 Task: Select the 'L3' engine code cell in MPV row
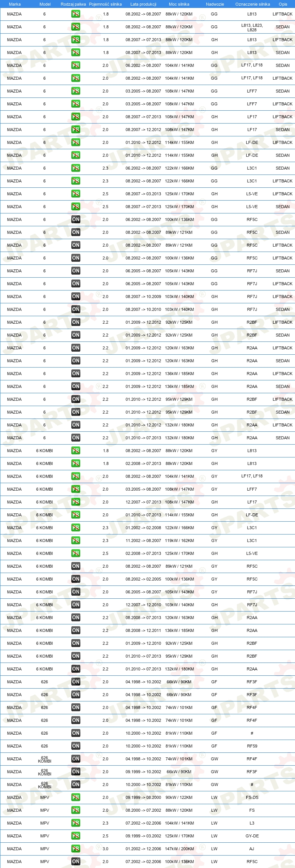tap(252, 823)
